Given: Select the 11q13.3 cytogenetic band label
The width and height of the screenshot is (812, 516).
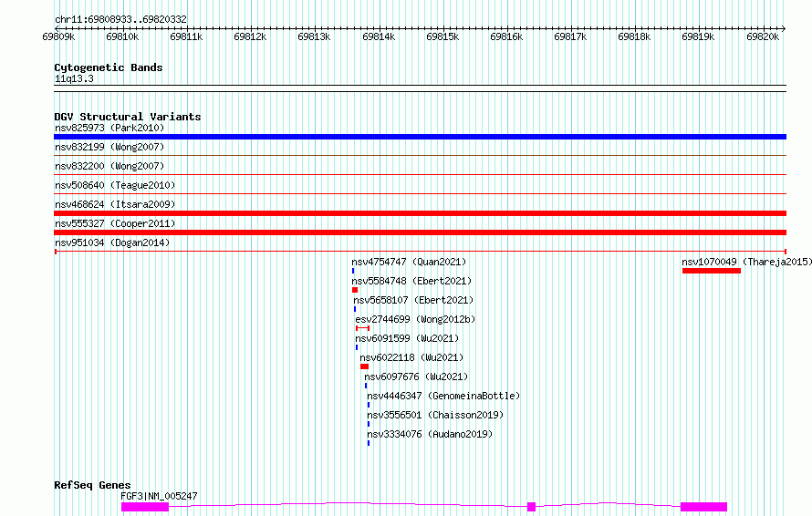Looking at the screenshot, I should (x=74, y=78).
